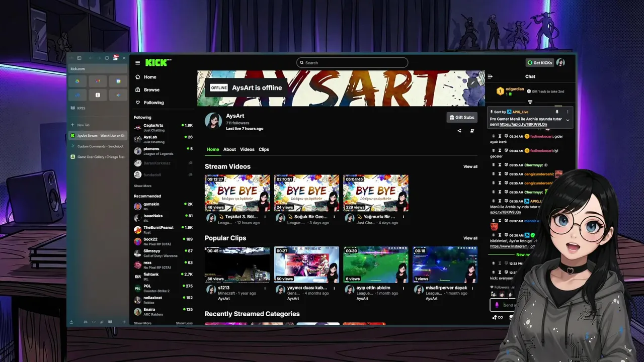644x362 pixels.
Task: Open the apiq.tv link in pinned message
Action: (523, 124)
